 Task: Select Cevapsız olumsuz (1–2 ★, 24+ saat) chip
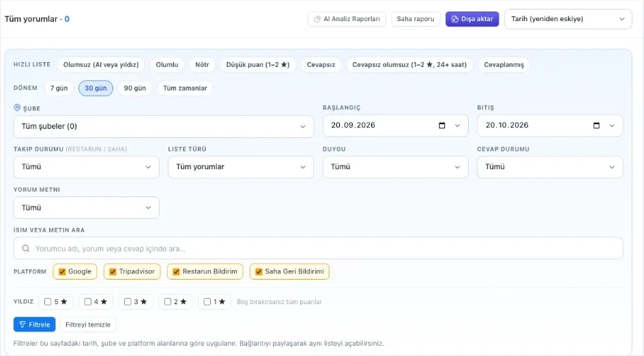409,65
